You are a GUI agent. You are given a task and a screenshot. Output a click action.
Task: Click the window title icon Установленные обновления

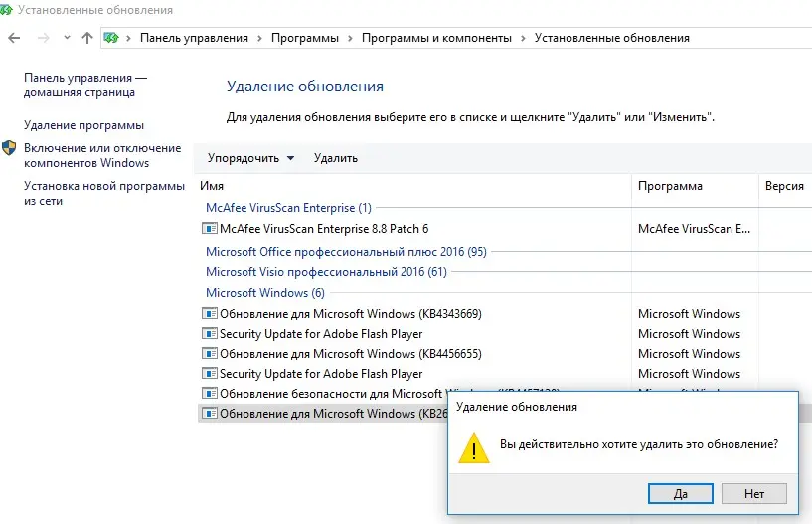pos(6,9)
